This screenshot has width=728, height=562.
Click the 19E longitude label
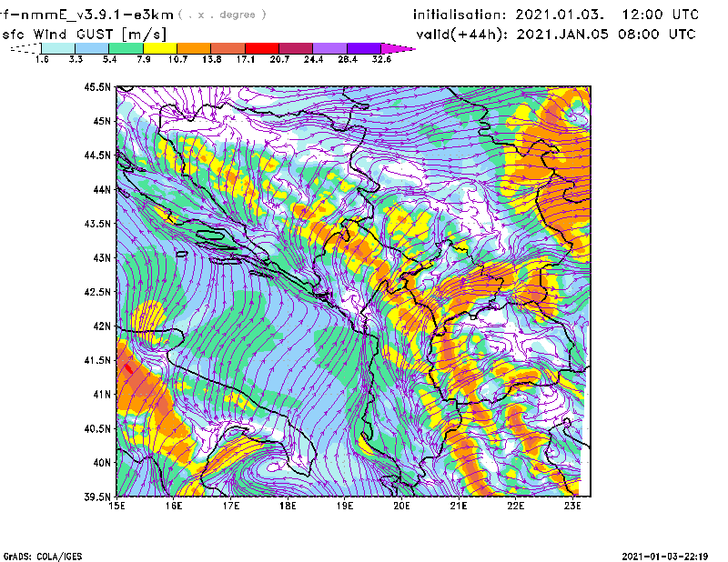coord(345,506)
